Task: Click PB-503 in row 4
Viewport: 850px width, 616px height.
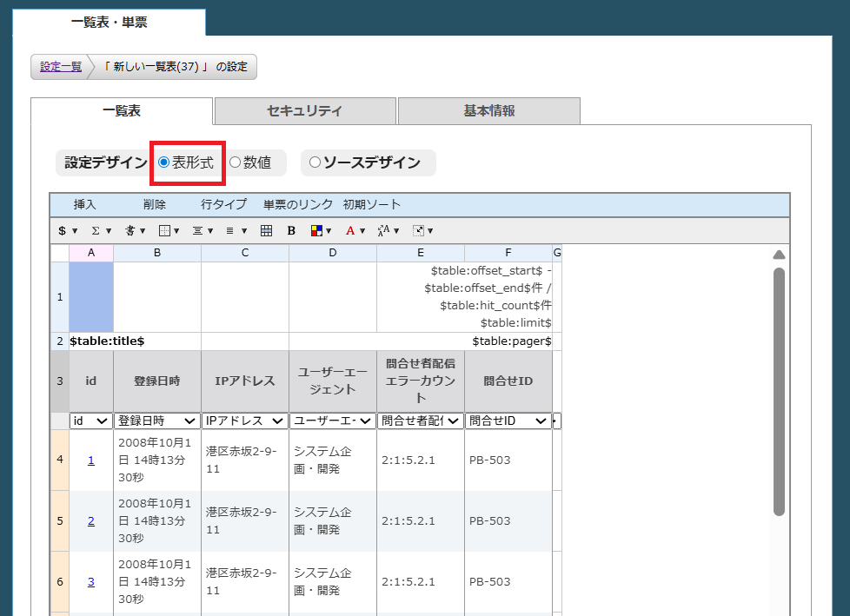Action: 490,460
